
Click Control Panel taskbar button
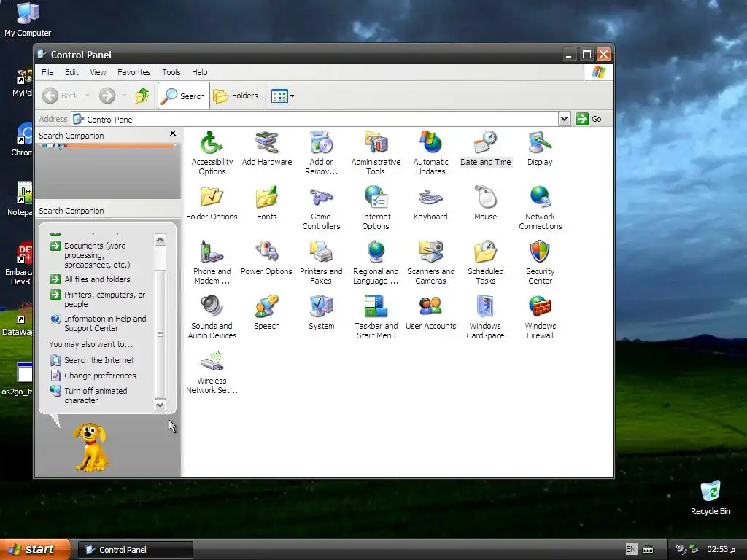coord(135,550)
